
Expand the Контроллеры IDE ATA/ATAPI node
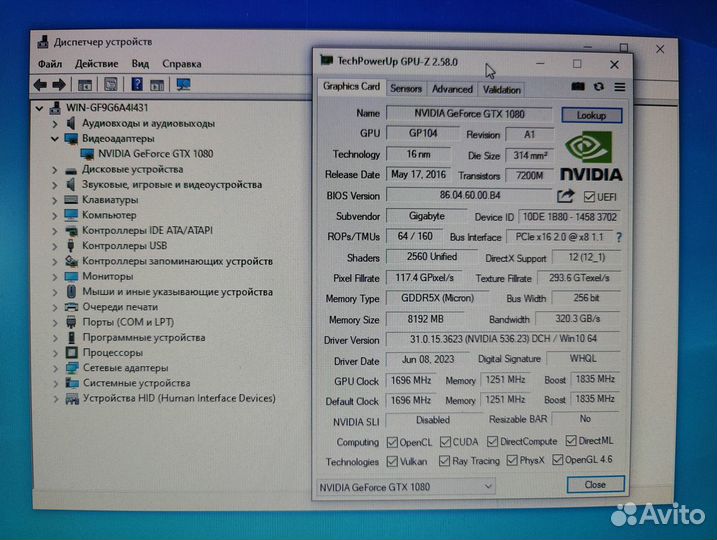pos(54,231)
